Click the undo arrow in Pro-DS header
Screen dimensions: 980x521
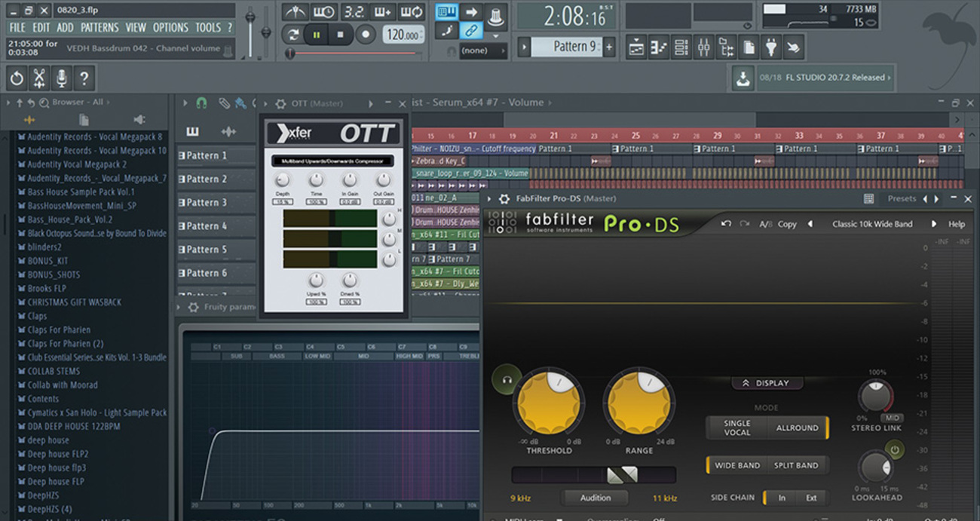725,224
